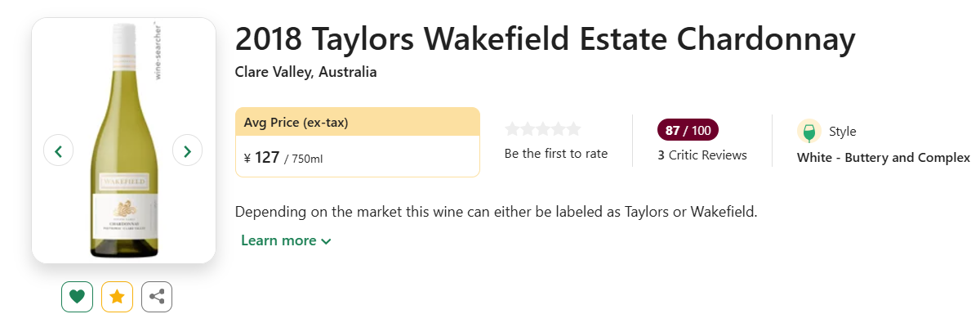The image size is (980, 314).
Task: Open the Avg Price (ex-tax) box
Action: click(358, 141)
